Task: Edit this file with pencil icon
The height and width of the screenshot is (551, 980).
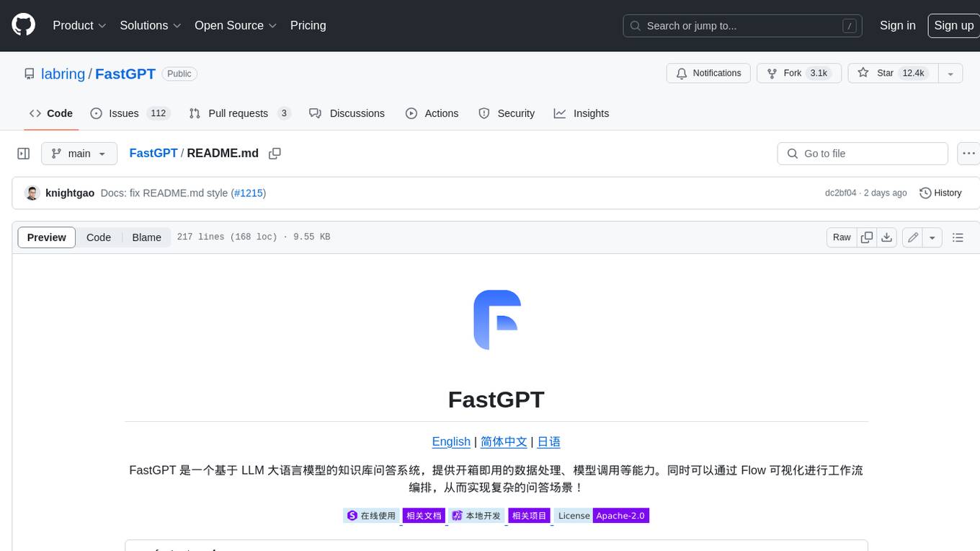Action: click(913, 237)
